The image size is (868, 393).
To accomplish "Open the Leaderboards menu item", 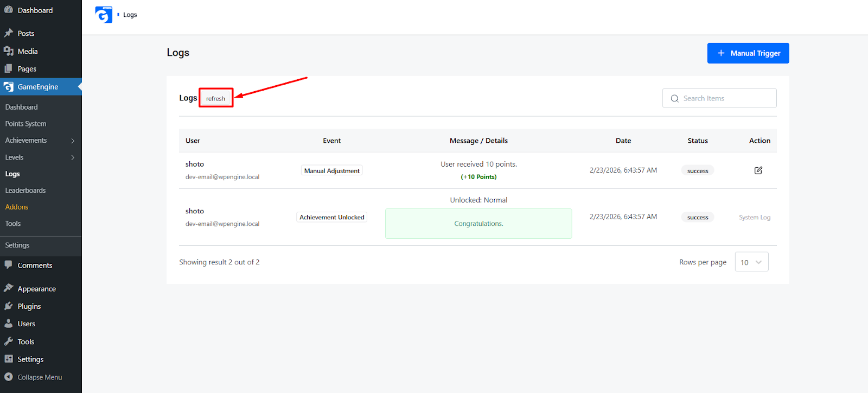I will pyautogui.click(x=25, y=191).
